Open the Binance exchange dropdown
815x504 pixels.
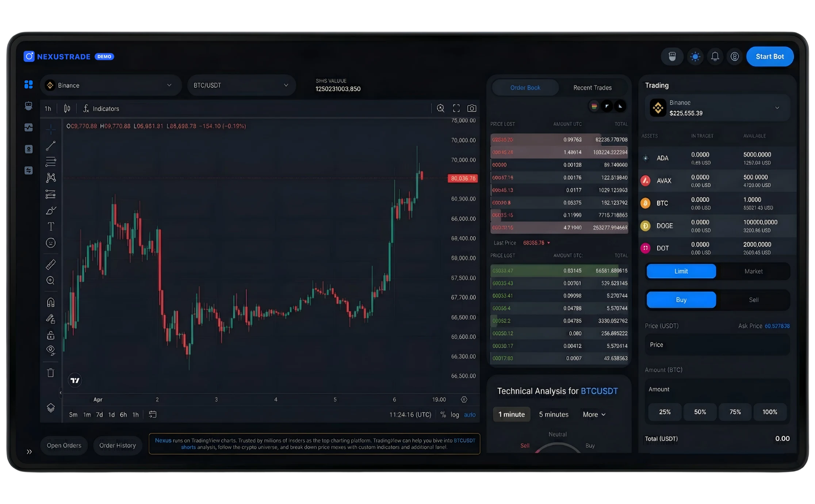pos(111,85)
